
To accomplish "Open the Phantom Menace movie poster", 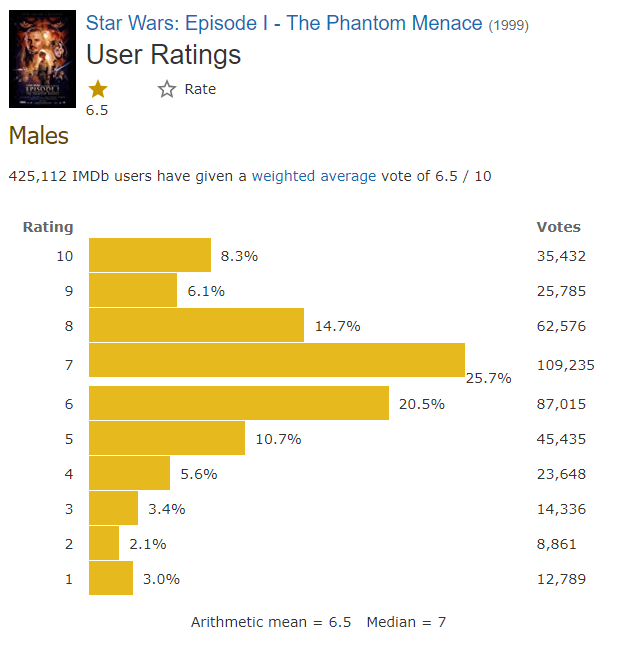I will coord(42,59).
